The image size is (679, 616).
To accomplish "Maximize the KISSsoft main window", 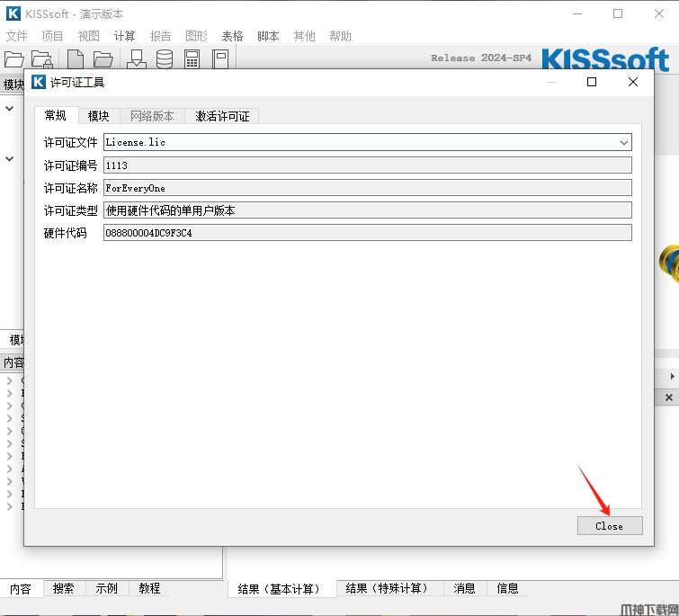I will pos(618,13).
